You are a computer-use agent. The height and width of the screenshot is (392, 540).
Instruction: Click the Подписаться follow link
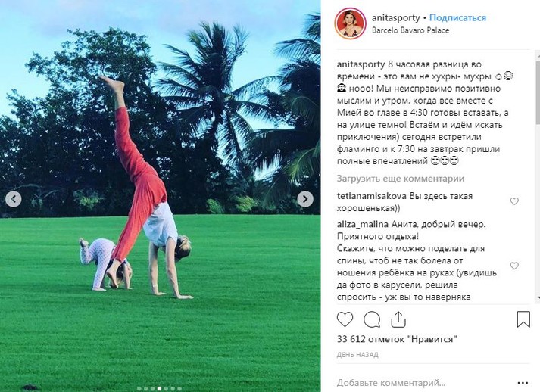click(x=457, y=18)
